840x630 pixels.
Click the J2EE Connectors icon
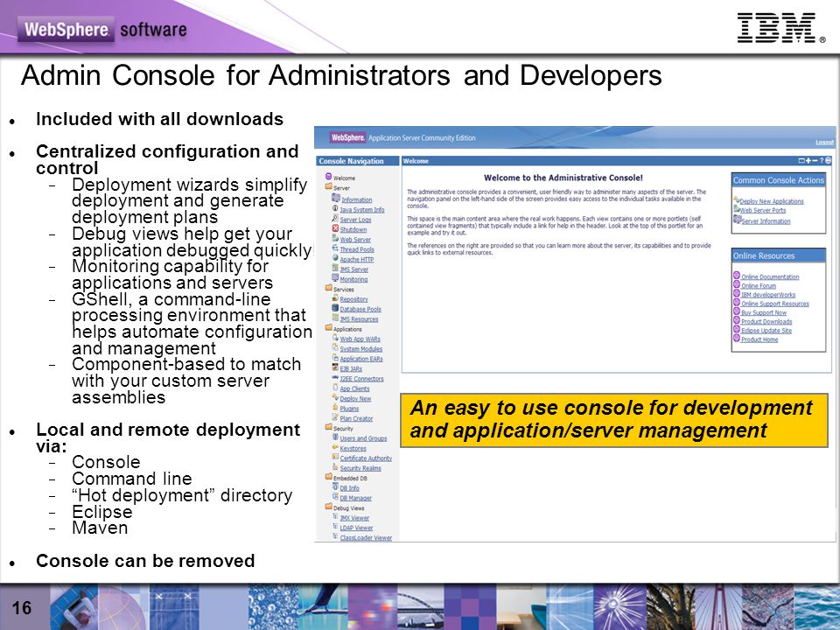tap(335, 378)
